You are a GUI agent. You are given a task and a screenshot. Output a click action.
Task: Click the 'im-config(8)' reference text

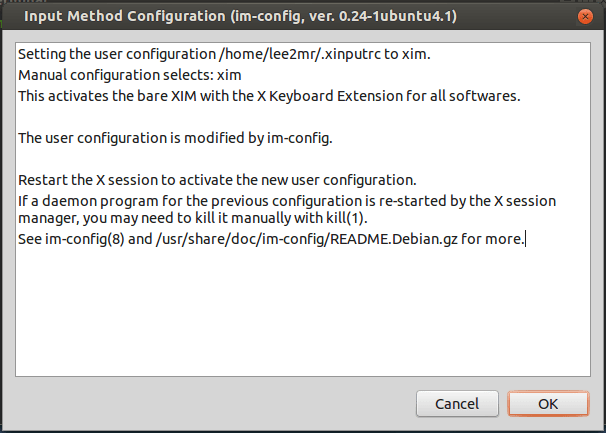(82, 238)
